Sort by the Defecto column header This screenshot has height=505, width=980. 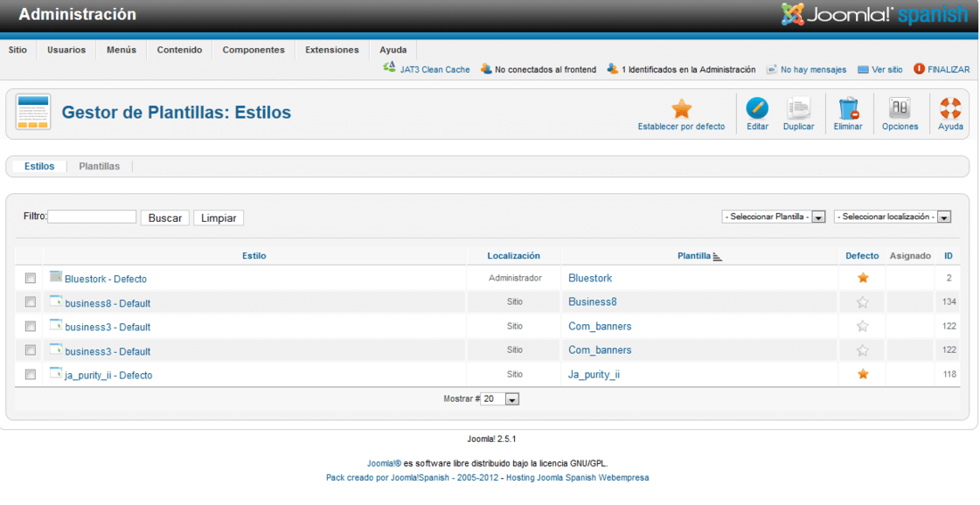coord(862,256)
